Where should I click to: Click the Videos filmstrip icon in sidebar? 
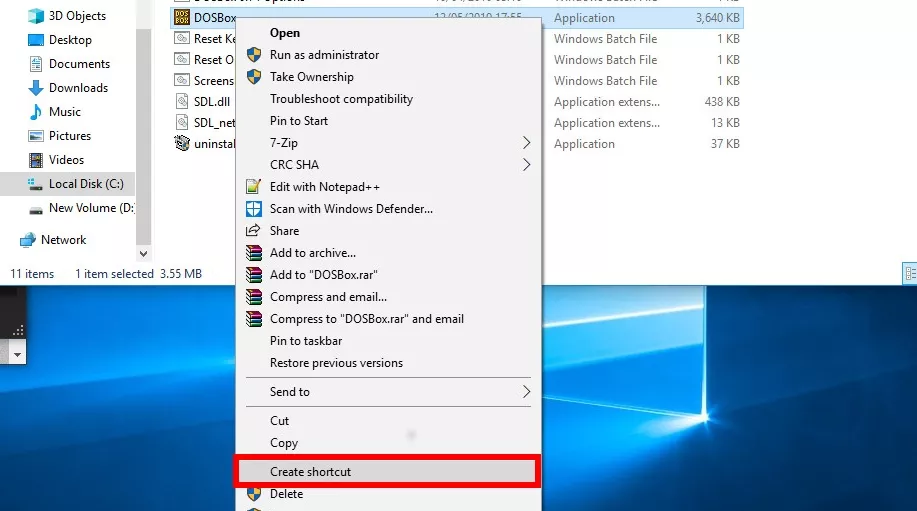(36, 160)
